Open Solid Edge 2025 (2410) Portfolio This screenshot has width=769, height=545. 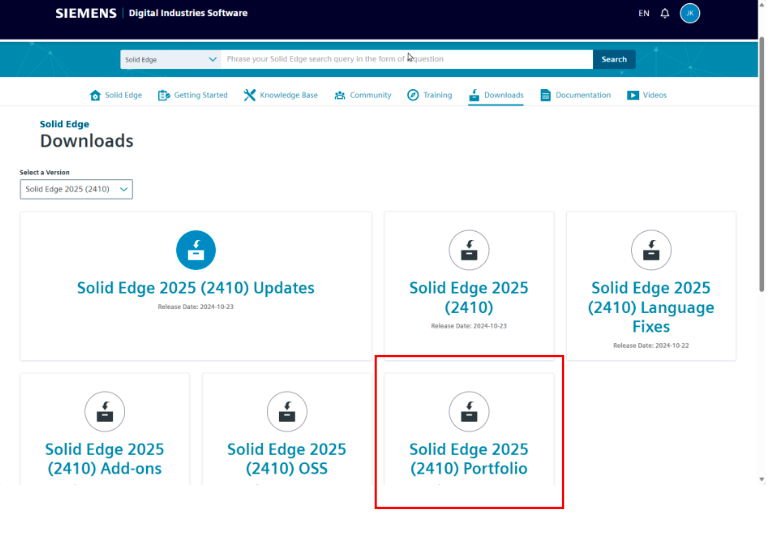pyautogui.click(x=469, y=459)
